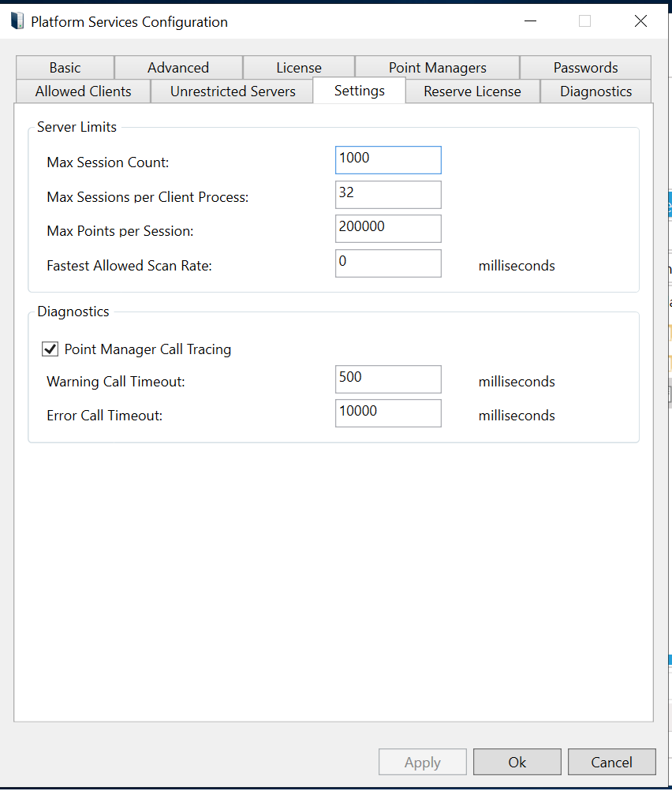Focus the Error Call Timeout field
Screen dimensions: 672x791
387,413
